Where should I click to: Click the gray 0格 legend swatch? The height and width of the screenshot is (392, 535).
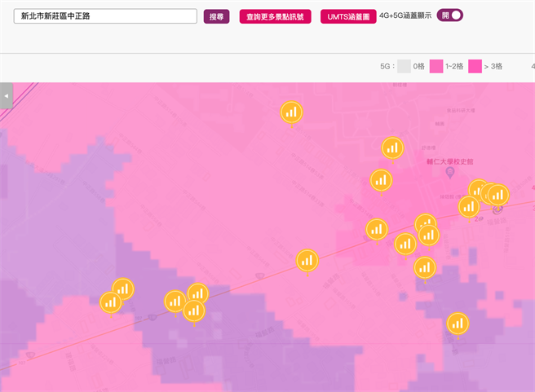[404, 67]
